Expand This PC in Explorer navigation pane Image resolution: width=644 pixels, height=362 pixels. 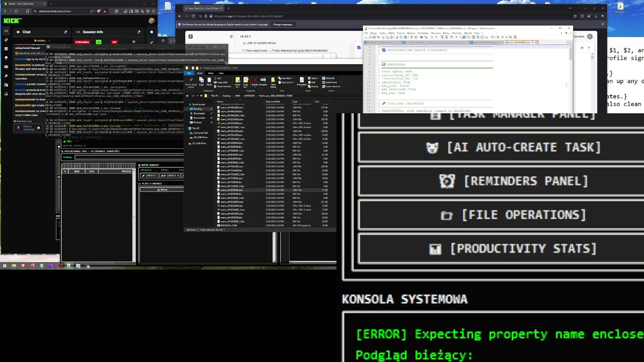tap(195, 128)
